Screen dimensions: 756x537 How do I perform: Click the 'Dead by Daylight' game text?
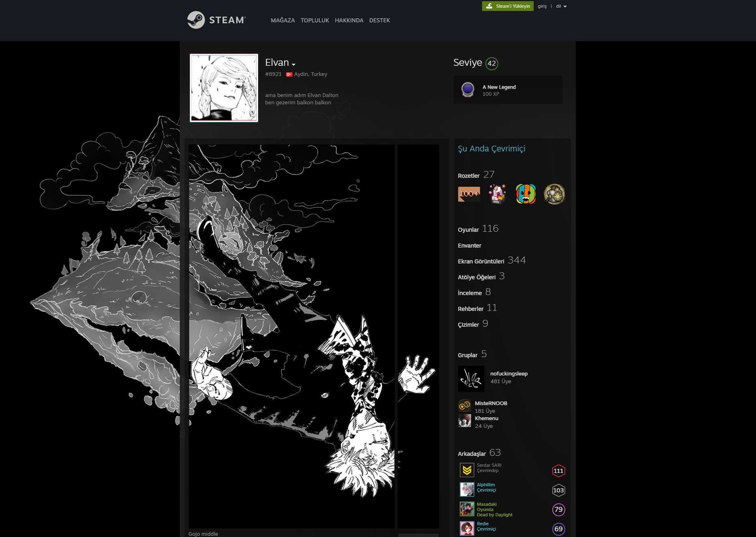click(x=495, y=515)
